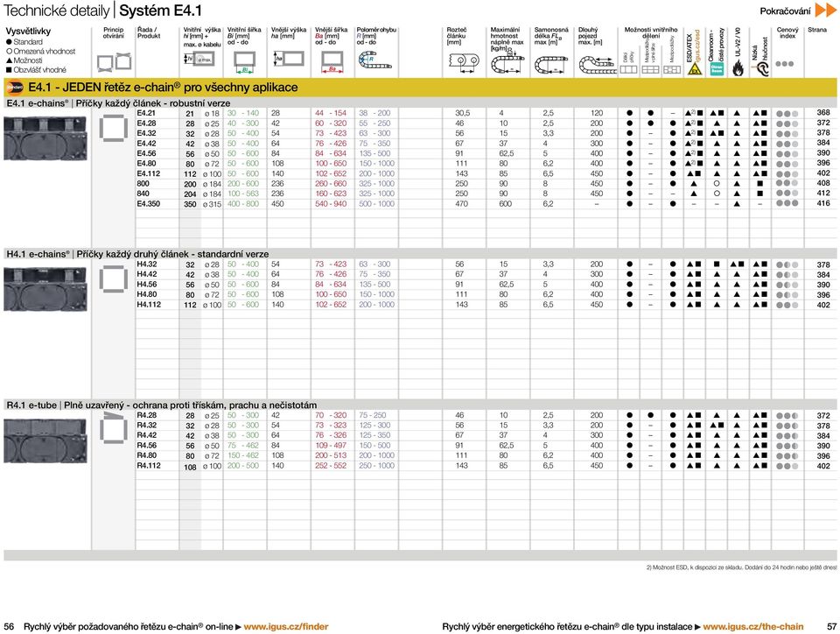Click the opening principle icon for E4.1 e-chains
Viewport: 840px width, 634px height.
pyautogui.click(x=113, y=128)
